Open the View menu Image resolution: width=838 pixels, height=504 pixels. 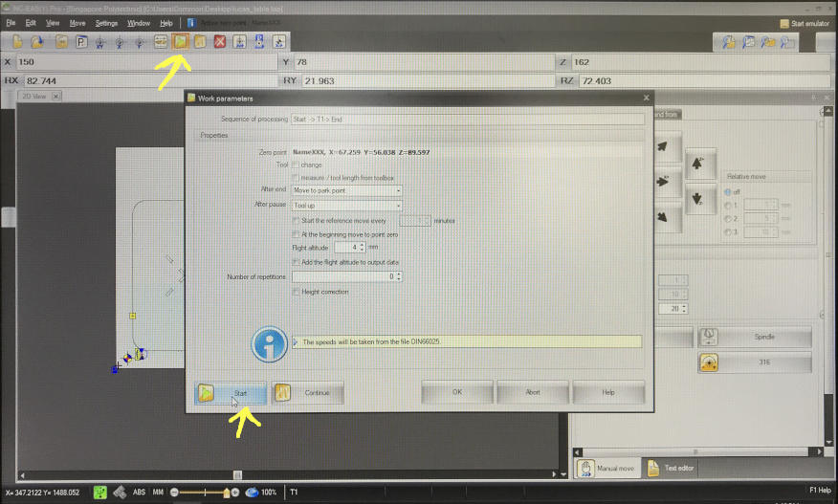click(x=53, y=23)
